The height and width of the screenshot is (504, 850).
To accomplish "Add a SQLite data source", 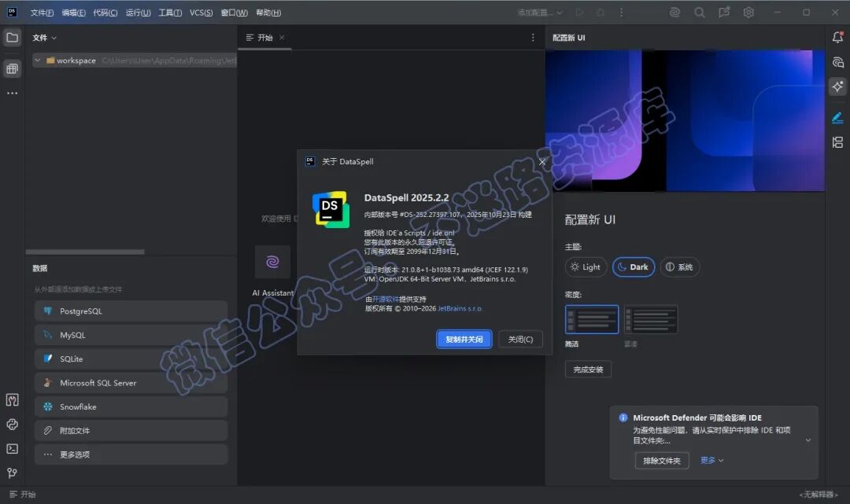I will pyautogui.click(x=131, y=359).
